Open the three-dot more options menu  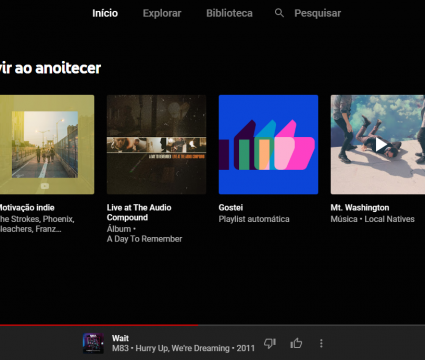pyautogui.click(x=321, y=343)
